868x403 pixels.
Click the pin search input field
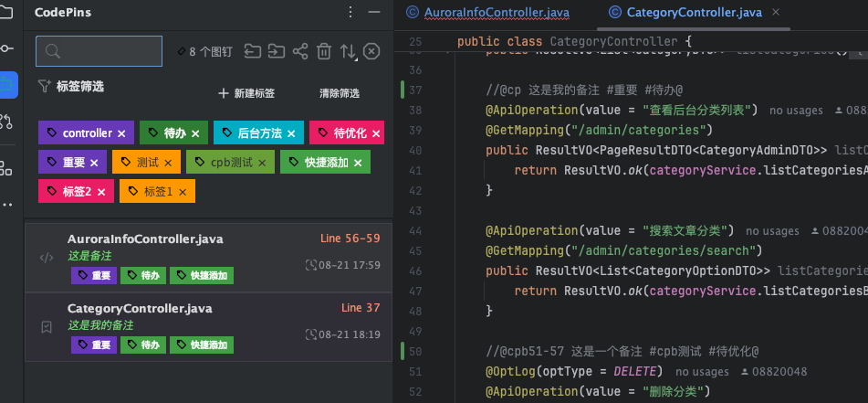tap(99, 51)
